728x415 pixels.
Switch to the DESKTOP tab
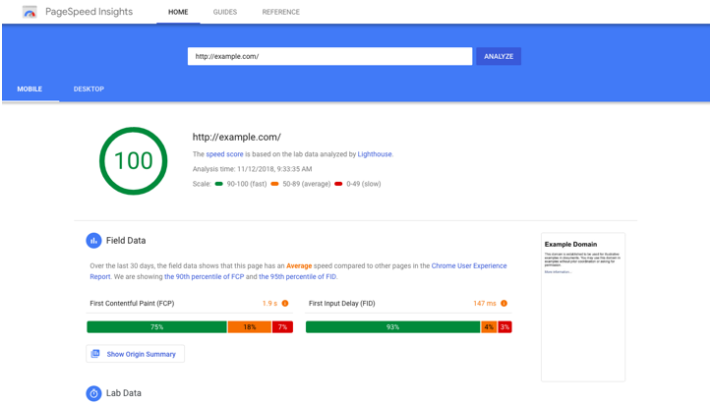(89, 89)
